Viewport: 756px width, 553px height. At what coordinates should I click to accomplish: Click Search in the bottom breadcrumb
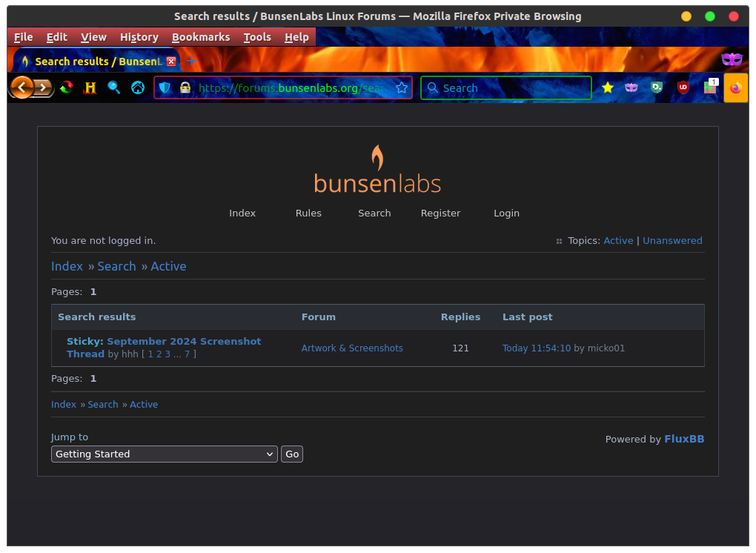click(x=103, y=405)
